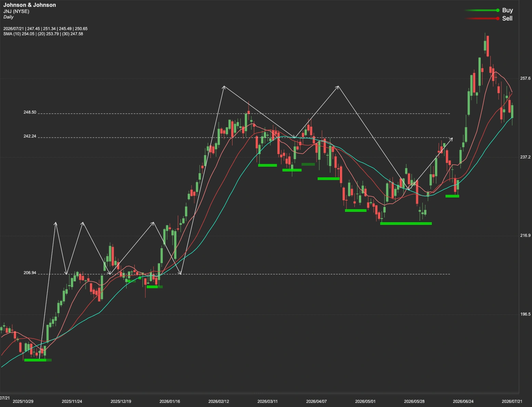Click the 216.9 price axis label
This screenshot has width=532, height=407.
click(525, 236)
